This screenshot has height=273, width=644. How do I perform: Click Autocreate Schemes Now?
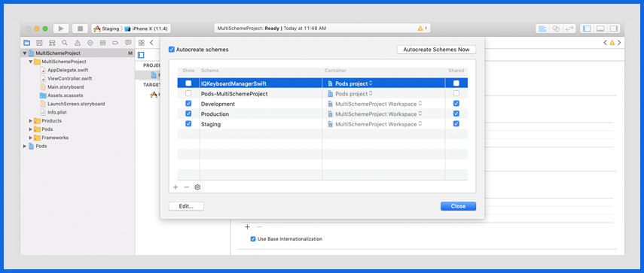click(x=436, y=50)
